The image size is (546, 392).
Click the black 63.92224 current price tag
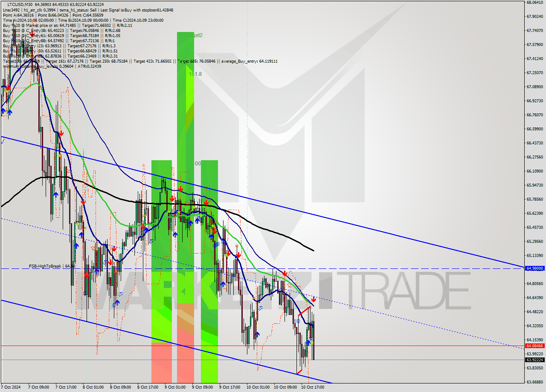pos(535,360)
